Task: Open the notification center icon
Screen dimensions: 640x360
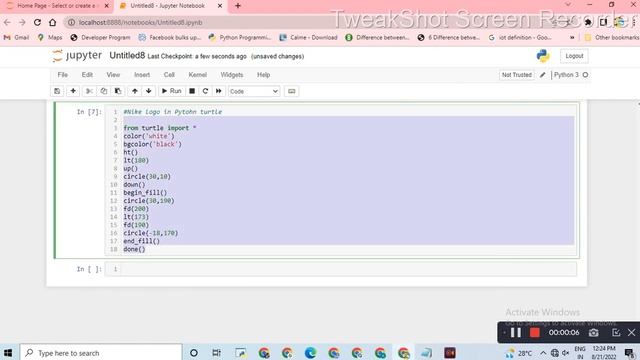Action: pos(630,353)
